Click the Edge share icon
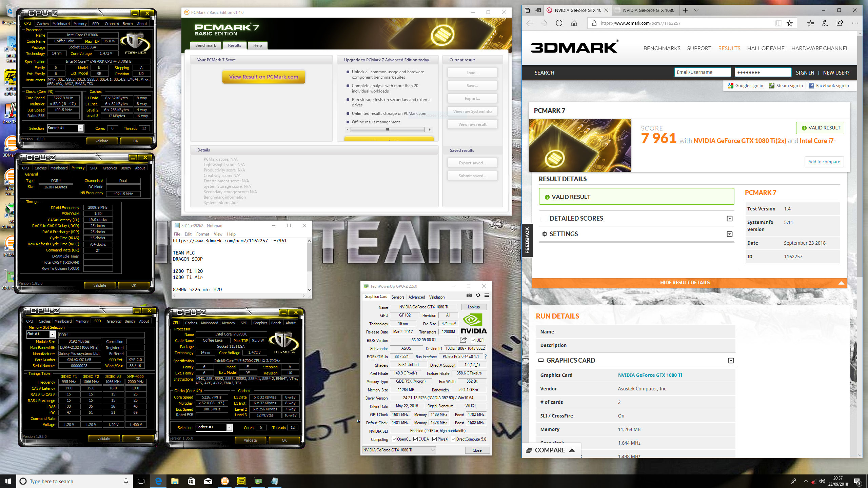The width and height of the screenshot is (868, 488). pyautogui.click(x=840, y=23)
